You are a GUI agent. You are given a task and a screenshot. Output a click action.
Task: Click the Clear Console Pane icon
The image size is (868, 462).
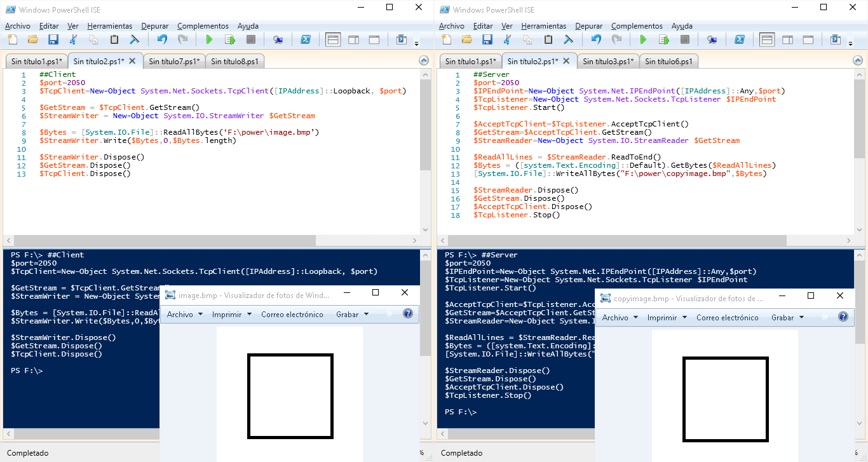[x=133, y=39]
